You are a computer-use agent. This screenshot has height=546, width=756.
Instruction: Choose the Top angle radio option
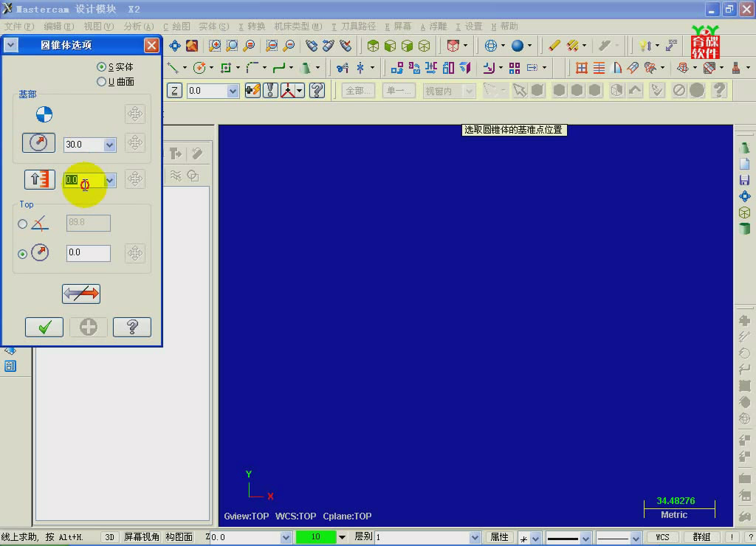point(22,224)
